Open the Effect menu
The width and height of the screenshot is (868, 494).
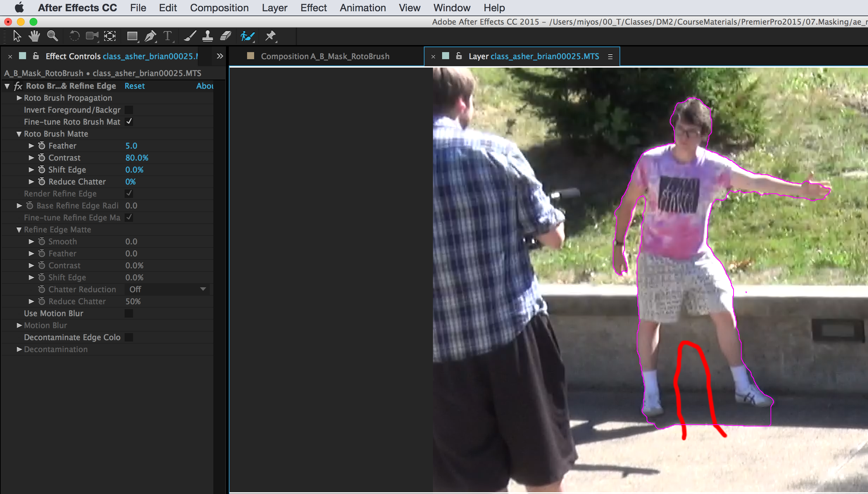(x=313, y=8)
